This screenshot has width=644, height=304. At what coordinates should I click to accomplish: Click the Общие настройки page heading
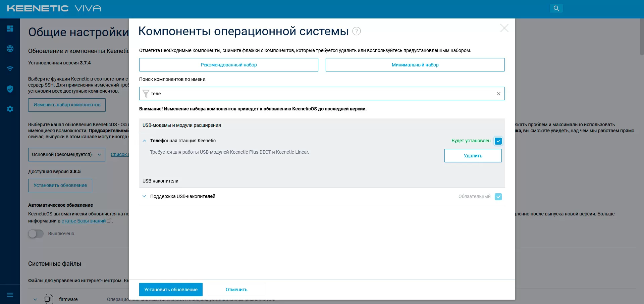78,32
